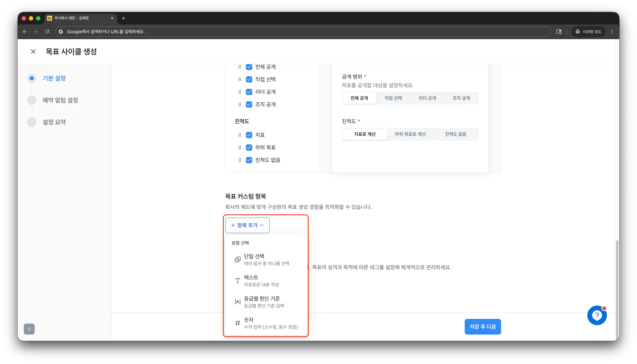The width and height of the screenshot is (637, 364).
Task: Click the tab search icon in toolbar
Action: [559, 31]
